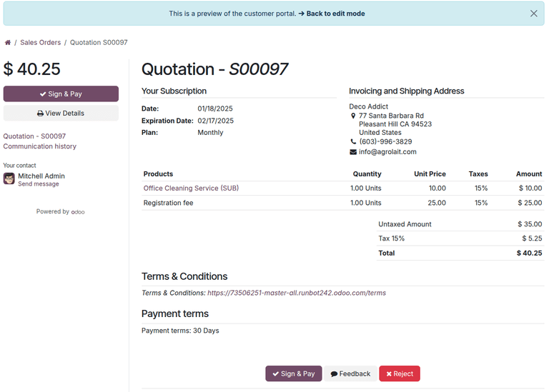Click the home icon in breadcrumb
Image resolution: width=549 pixels, height=392 pixels.
[x=8, y=43]
